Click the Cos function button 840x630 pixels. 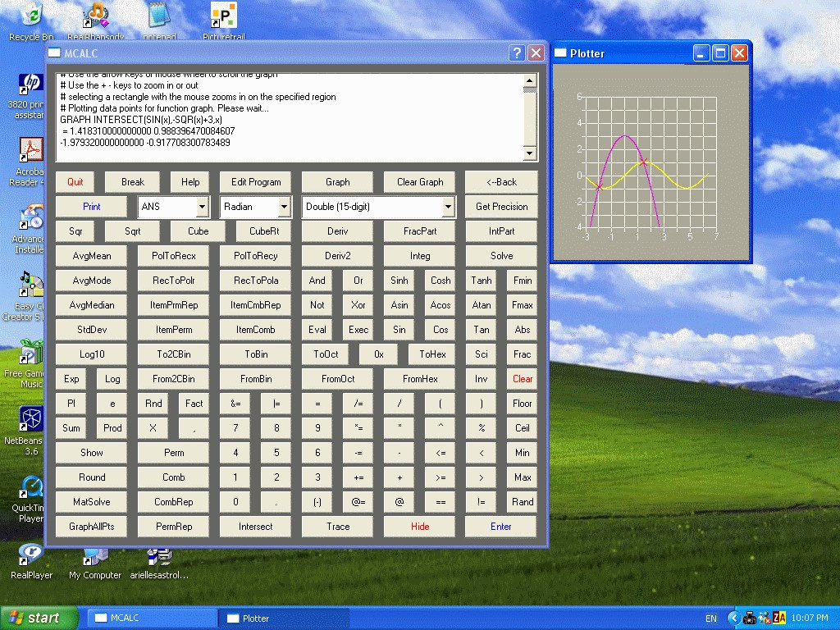pyautogui.click(x=441, y=330)
